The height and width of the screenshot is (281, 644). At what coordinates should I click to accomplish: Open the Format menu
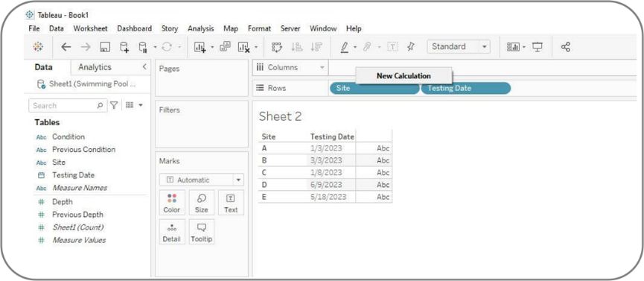[x=259, y=28]
